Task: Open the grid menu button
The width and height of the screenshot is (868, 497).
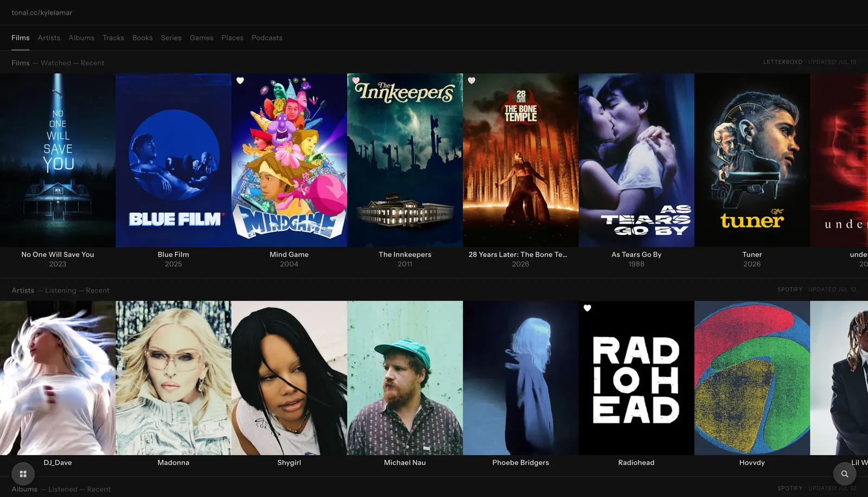Action: [23, 474]
